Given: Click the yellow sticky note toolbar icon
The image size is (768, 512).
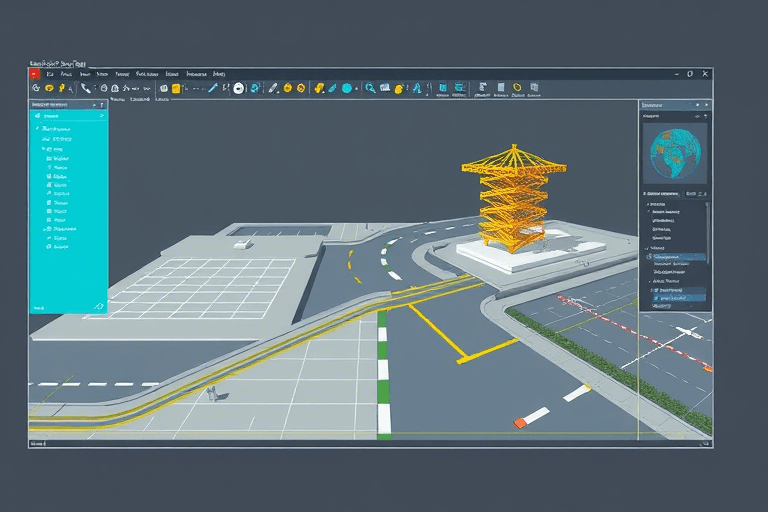Looking at the screenshot, I should click(x=176, y=89).
